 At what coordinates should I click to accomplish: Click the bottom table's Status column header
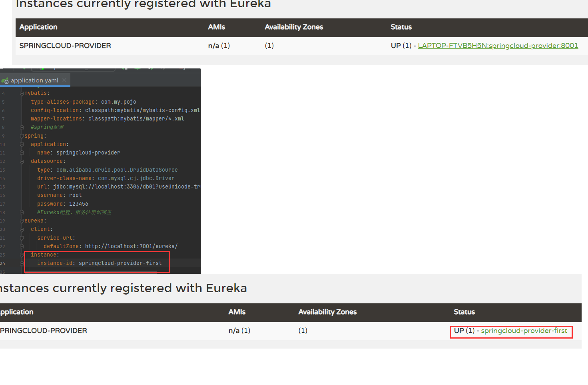click(x=464, y=312)
